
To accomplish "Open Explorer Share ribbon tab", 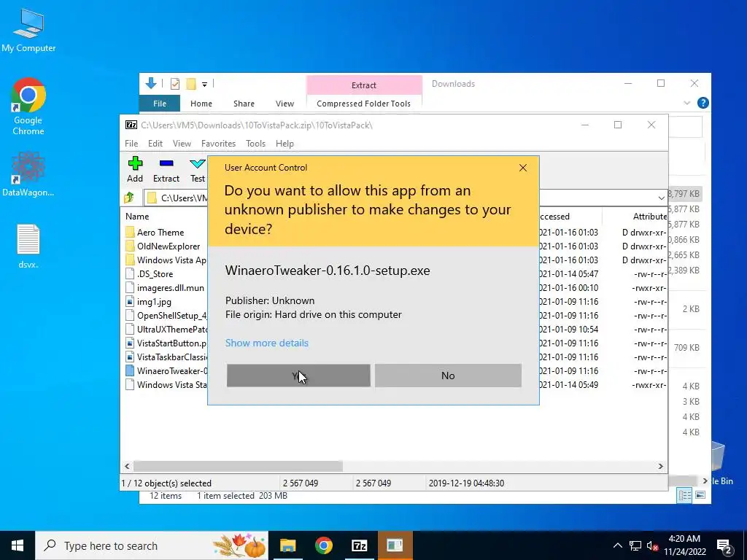I will (244, 104).
